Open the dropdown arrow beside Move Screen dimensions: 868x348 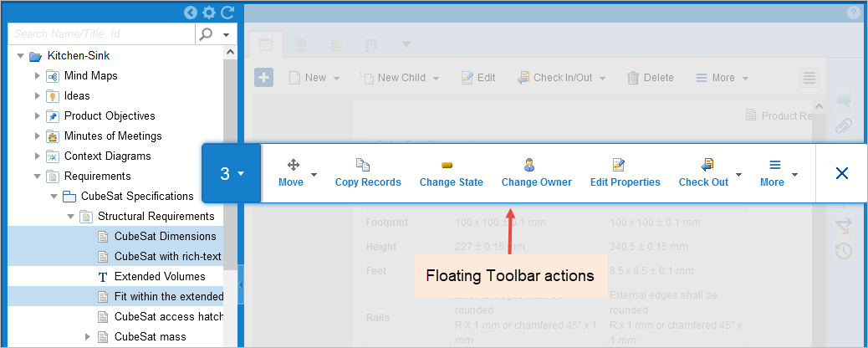pos(314,175)
